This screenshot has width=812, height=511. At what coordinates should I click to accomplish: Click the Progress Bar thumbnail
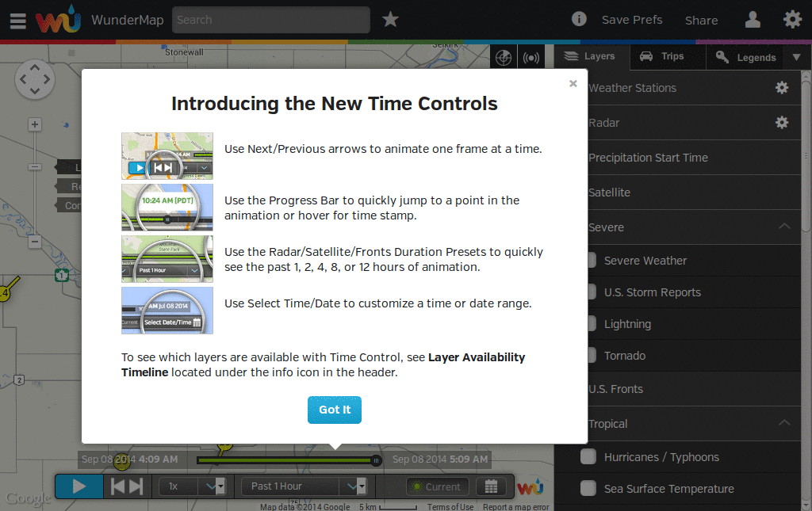click(x=167, y=208)
